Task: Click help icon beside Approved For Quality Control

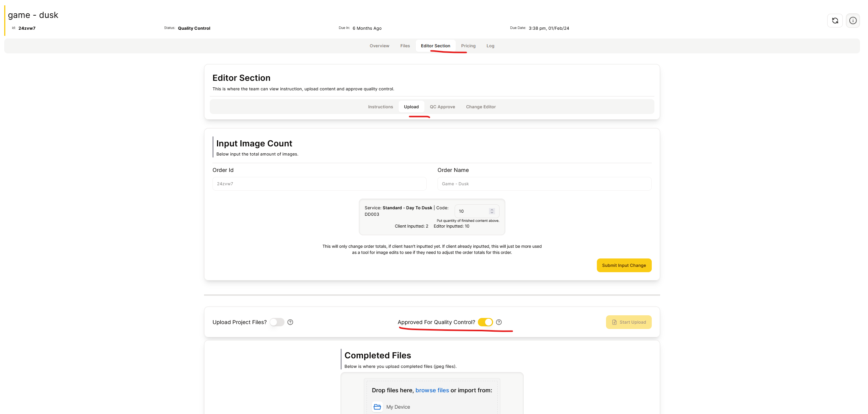Action: (499, 322)
